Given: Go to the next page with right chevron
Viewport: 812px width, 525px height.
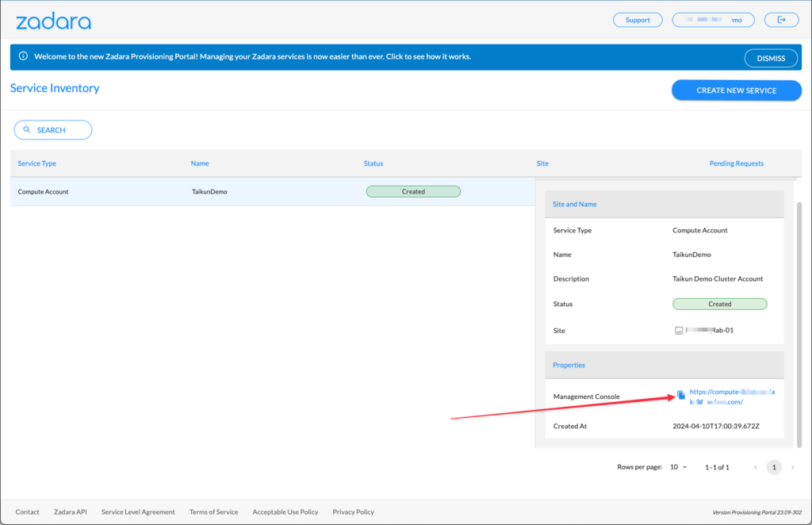Looking at the screenshot, I should (791, 467).
